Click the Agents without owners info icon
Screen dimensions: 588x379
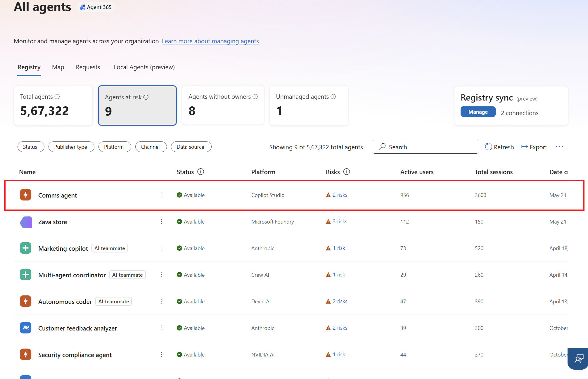point(255,96)
